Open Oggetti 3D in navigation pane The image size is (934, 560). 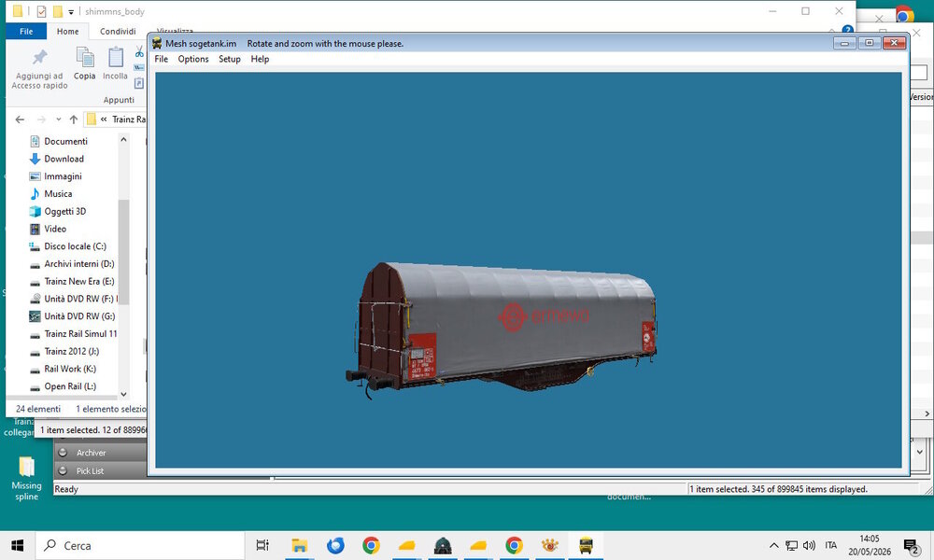click(x=65, y=211)
